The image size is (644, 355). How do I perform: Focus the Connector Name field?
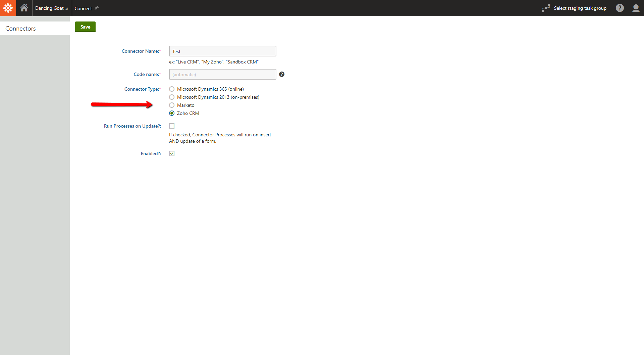(x=223, y=51)
